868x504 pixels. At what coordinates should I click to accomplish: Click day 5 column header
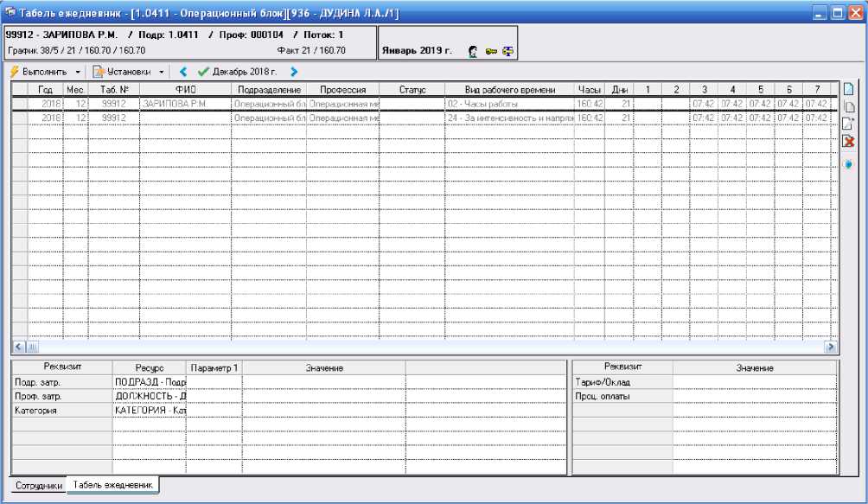click(761, 90)
